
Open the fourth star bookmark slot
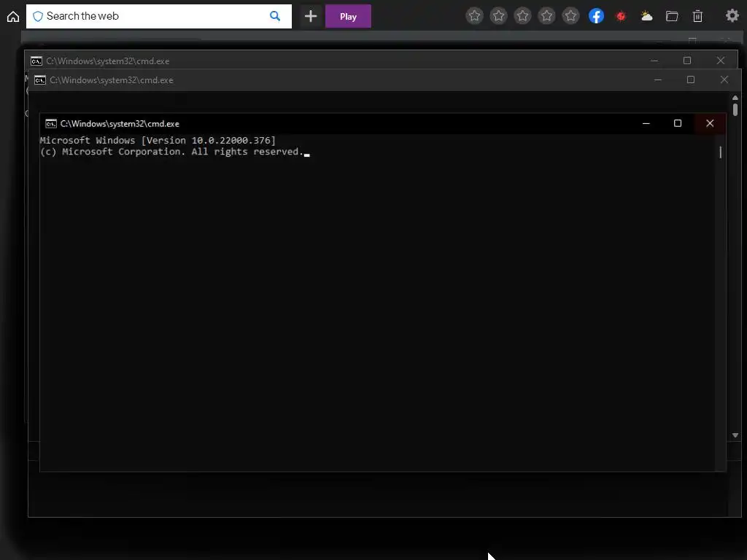[x=547, y=16]
